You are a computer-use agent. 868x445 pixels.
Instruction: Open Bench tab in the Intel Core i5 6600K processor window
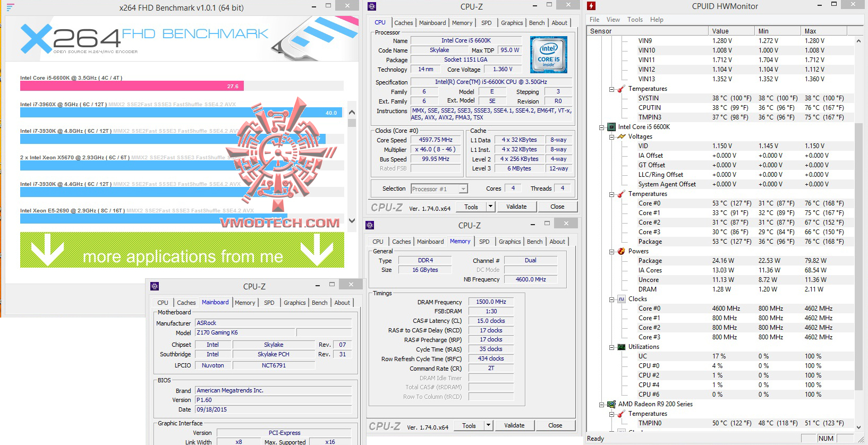pyautogui.click(x=537, y=23)
